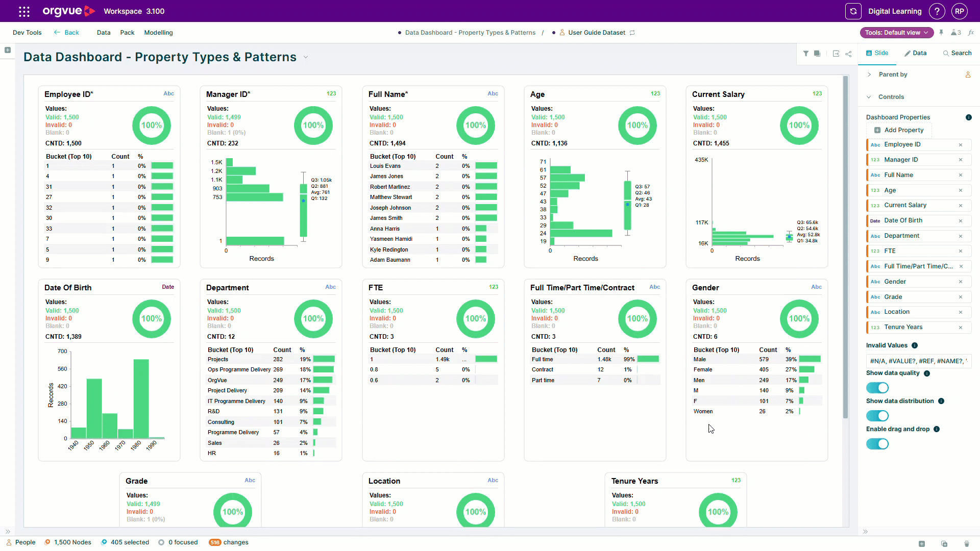Collapse the Controls section

pos(891,97)
